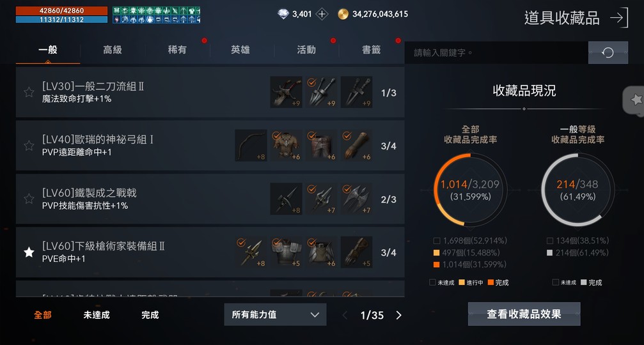Click previous page arrow beside 1/35
This screenshot has width=644, height=345.
pyautogui.click(x=345, y=315)
